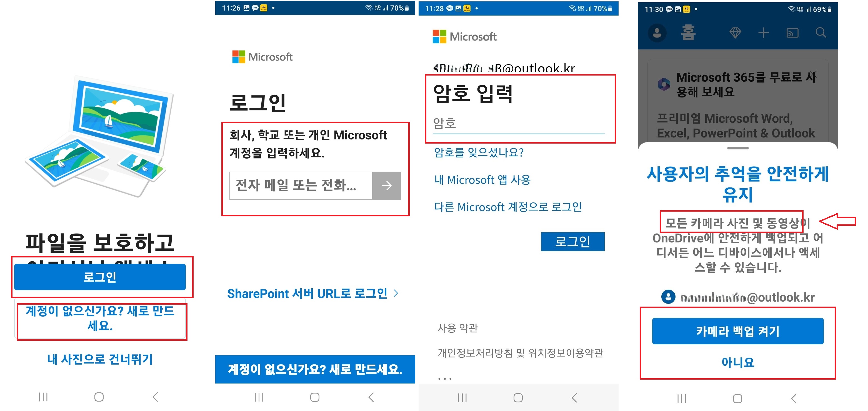Tap the 사용자의 추억을 안전하게 유지 heading

tap(738, 184)
